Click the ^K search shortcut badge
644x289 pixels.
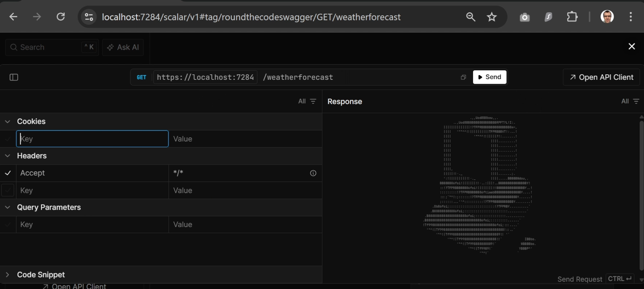89,47
